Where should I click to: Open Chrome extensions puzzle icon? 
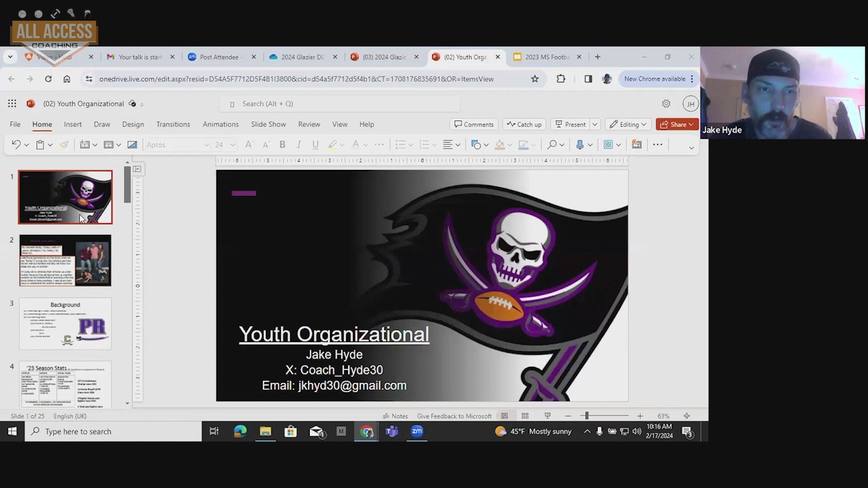pos(561,79)
